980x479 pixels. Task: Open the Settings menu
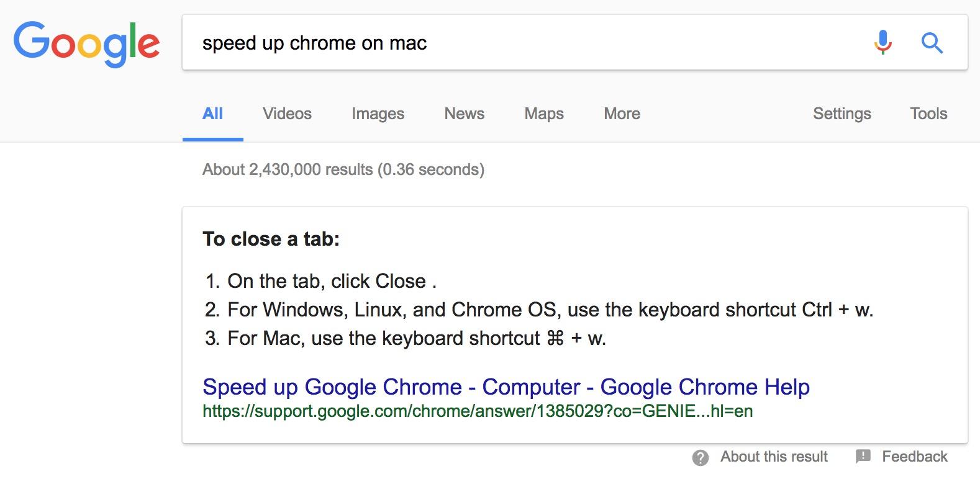[x=842, y=114]
